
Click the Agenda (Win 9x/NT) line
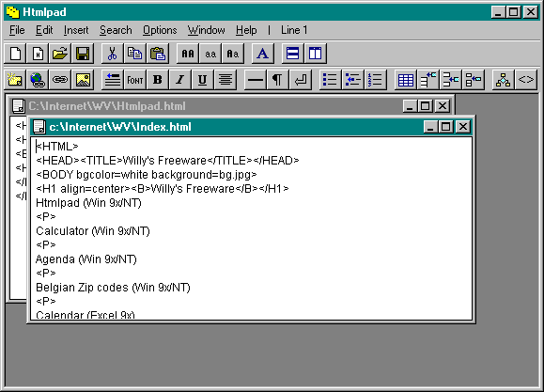point(86,259)
